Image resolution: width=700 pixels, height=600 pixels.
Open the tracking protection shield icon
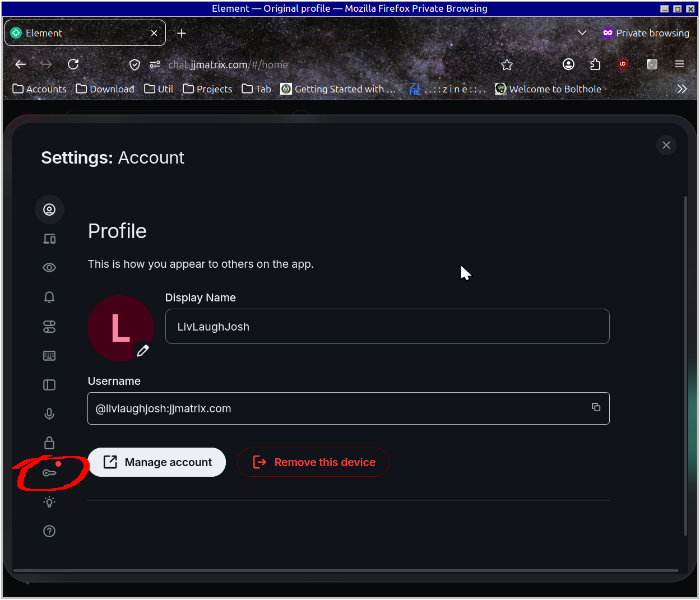pyautogui.click(x=135, y=64)
